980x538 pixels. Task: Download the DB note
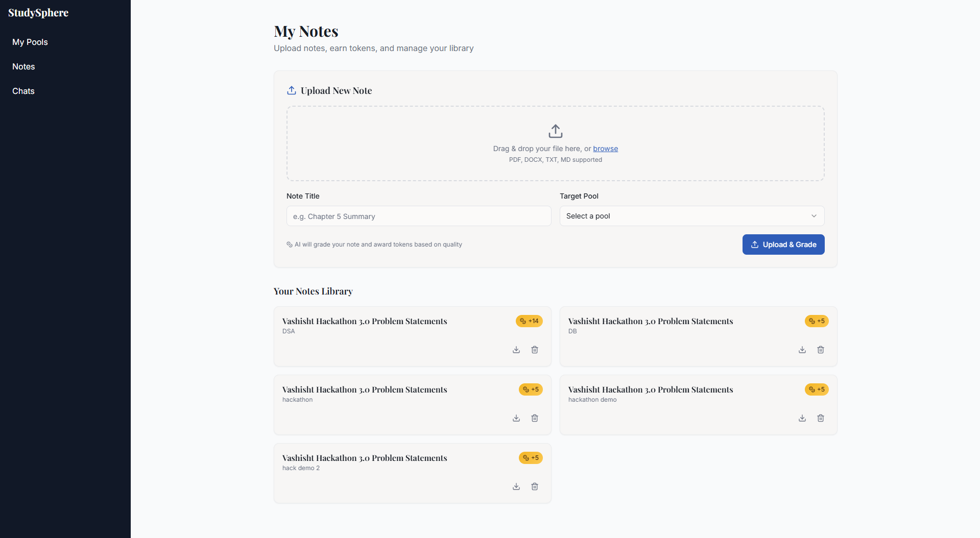click(x=802, y=350)
